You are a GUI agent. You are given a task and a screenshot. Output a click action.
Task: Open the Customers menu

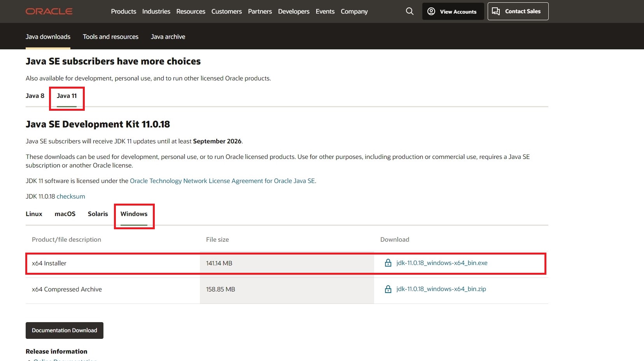point(227,11)
